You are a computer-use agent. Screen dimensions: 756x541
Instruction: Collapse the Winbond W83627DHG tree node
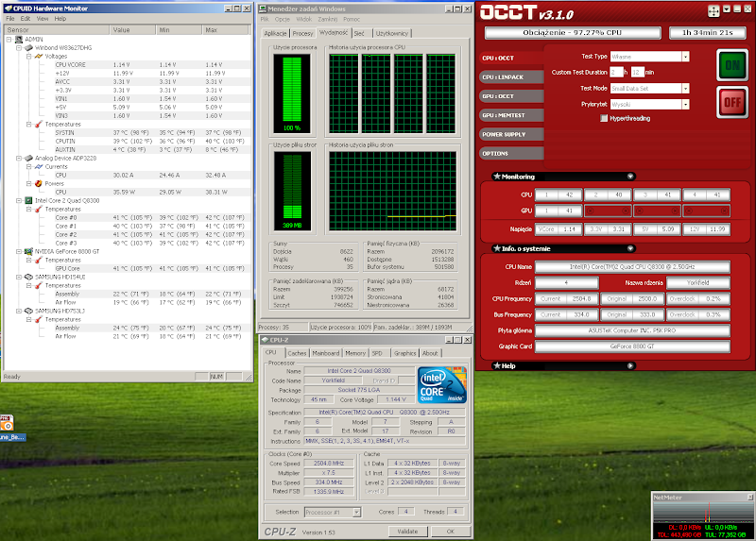point(19,48)
